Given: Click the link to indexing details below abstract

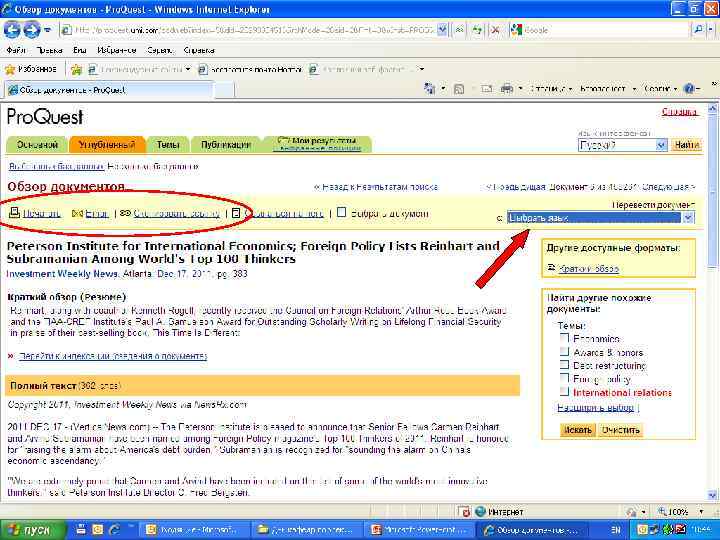Looking at the screenshot, I should (x=113, y=356).
